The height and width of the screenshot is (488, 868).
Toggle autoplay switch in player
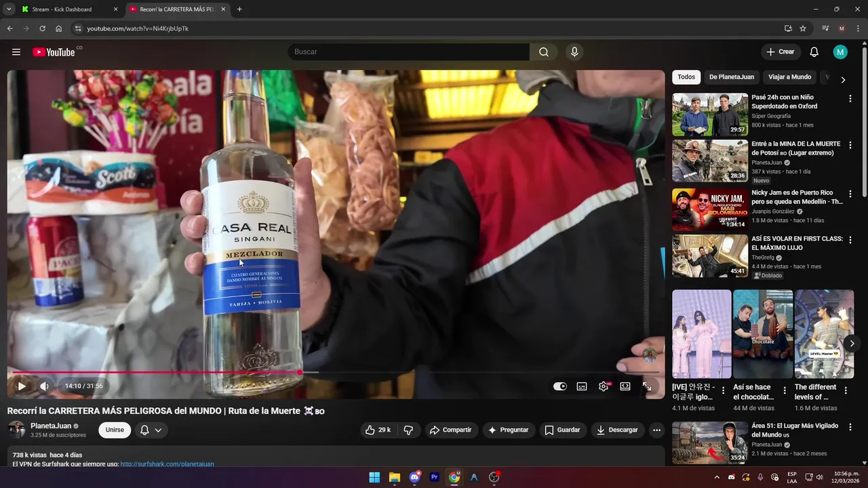(560, 386)
